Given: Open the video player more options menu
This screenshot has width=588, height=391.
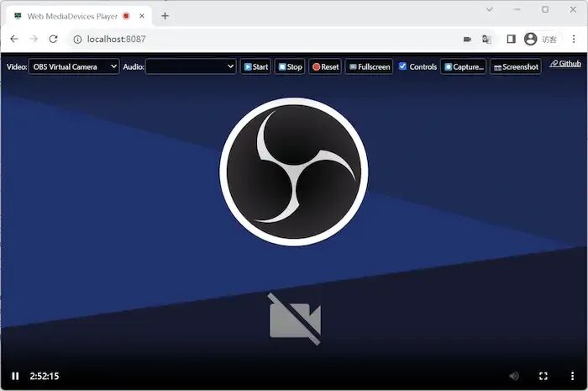Looking at the screenshot, I should tap(572, 376).
